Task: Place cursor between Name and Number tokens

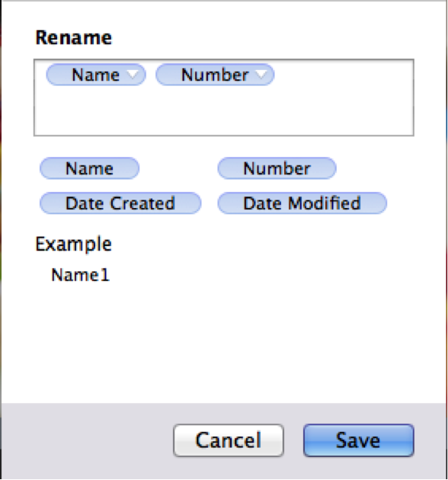Action: point(151,75)
